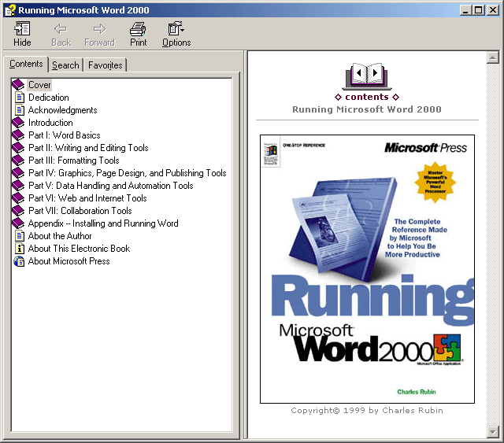Select the Cover topic text

(39, 85)
